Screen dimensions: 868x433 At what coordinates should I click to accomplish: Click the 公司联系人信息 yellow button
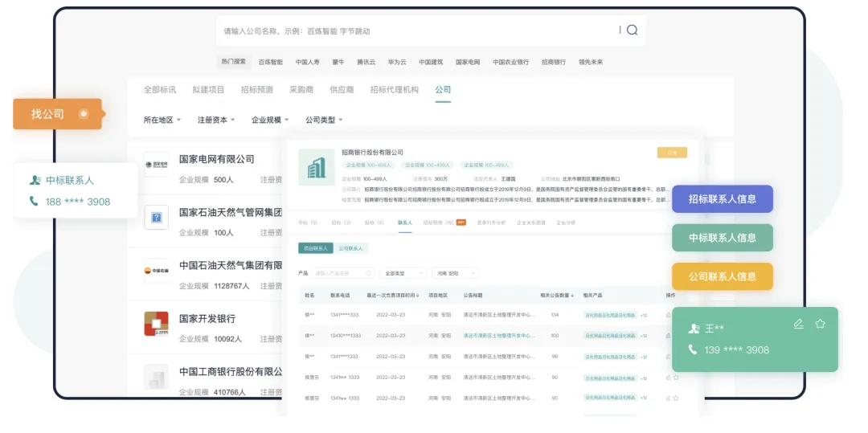pos(722,276)
